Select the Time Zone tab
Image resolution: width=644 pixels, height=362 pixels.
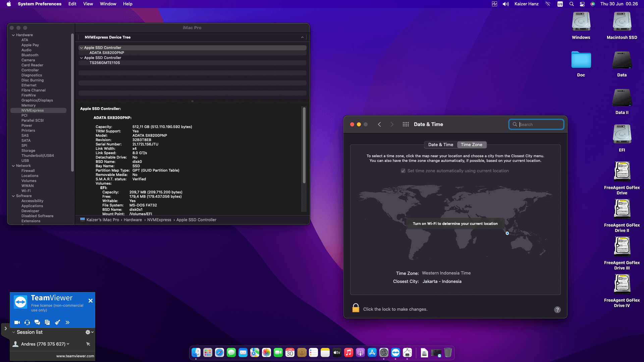[472, 145]
